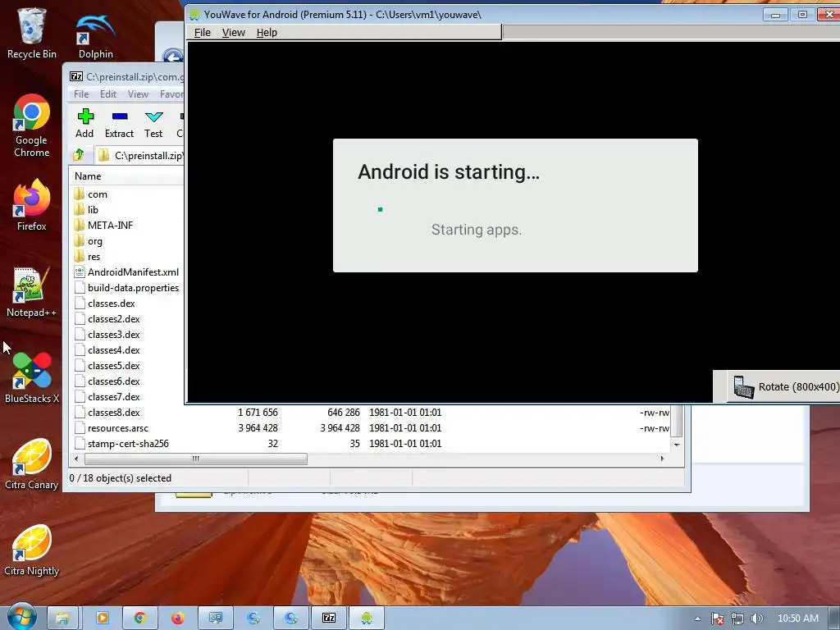840x630 pixels.
Task: Click the C:\preinstall.zip address field
Action: click(139, 155)
